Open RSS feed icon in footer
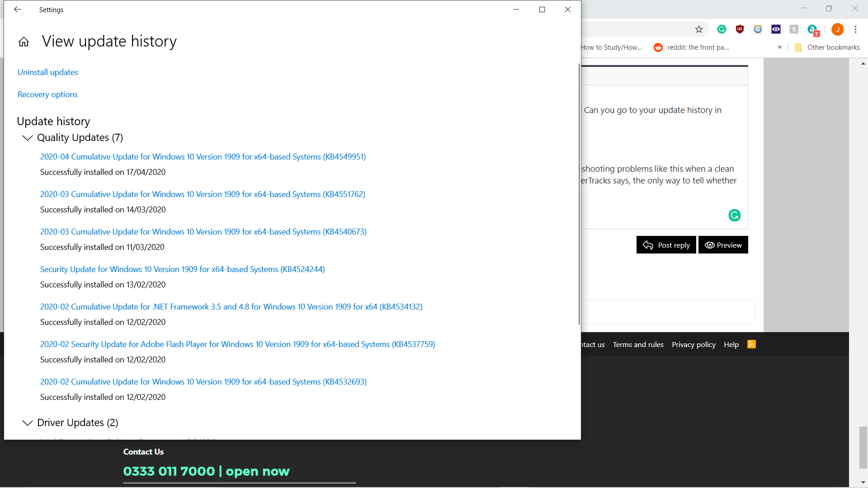Screen dimensions: 868x488 [751, 344]
